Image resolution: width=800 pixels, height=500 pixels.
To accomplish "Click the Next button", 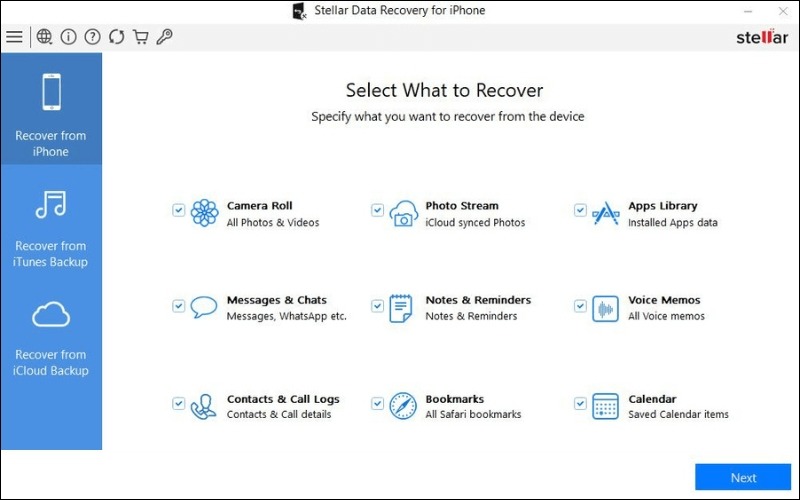I will click(x=743, y=477).
